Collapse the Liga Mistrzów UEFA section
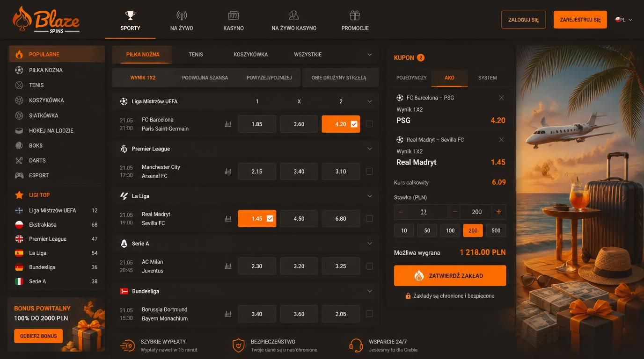 pos(369,101)
